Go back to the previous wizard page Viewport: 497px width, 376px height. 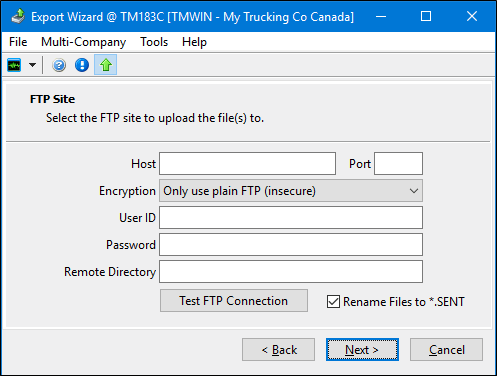(278, 350)
